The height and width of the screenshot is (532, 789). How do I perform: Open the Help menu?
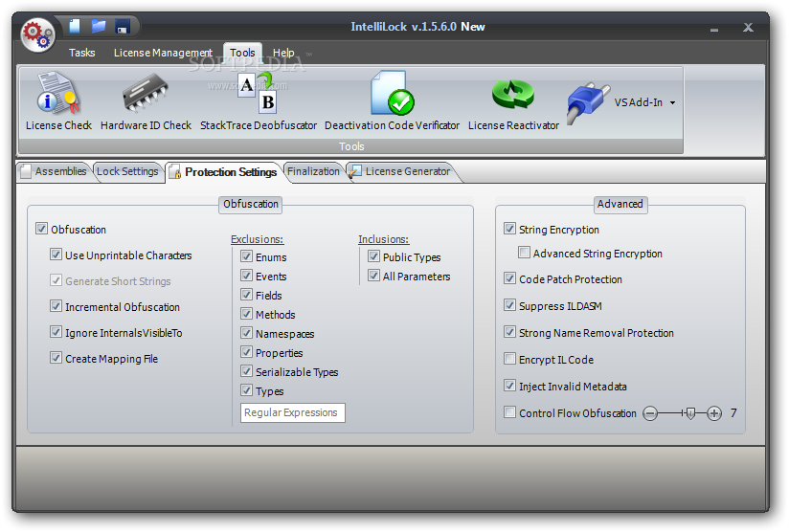tap(283, 53)
